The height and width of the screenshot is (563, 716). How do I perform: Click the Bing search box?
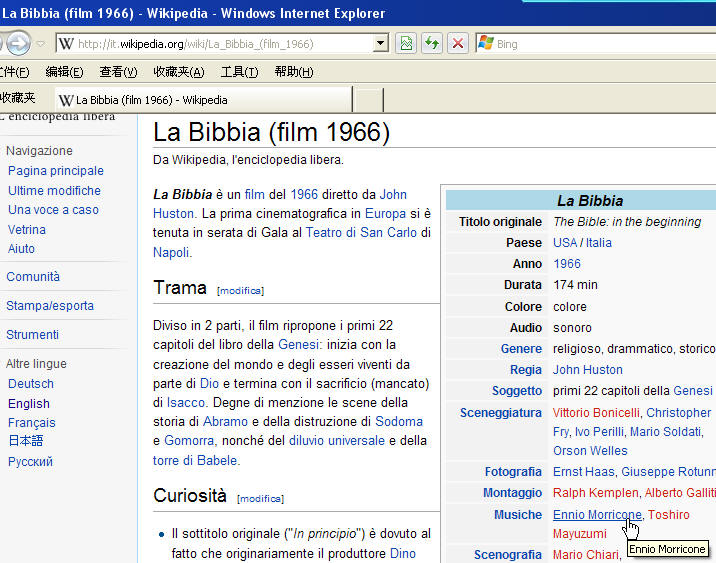603,44
